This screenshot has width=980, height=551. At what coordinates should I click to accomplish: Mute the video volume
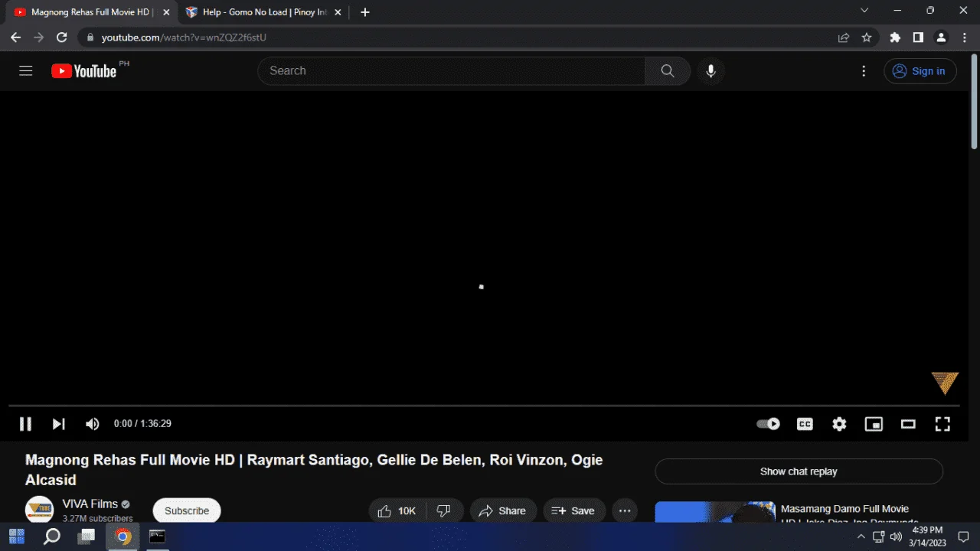click(x=93, y=424)
